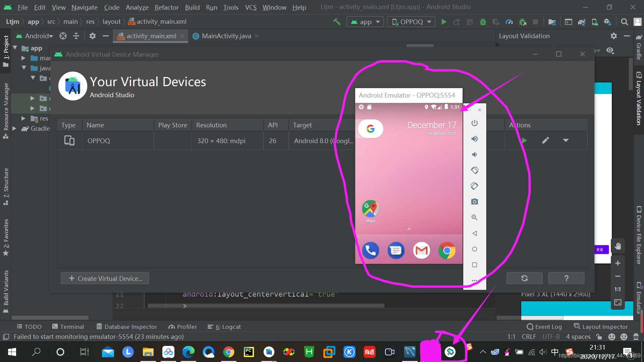The height and width of the screenshot is (362, 644).
Task: Refresh the virtual device list
Action: [x=525, y=278]
